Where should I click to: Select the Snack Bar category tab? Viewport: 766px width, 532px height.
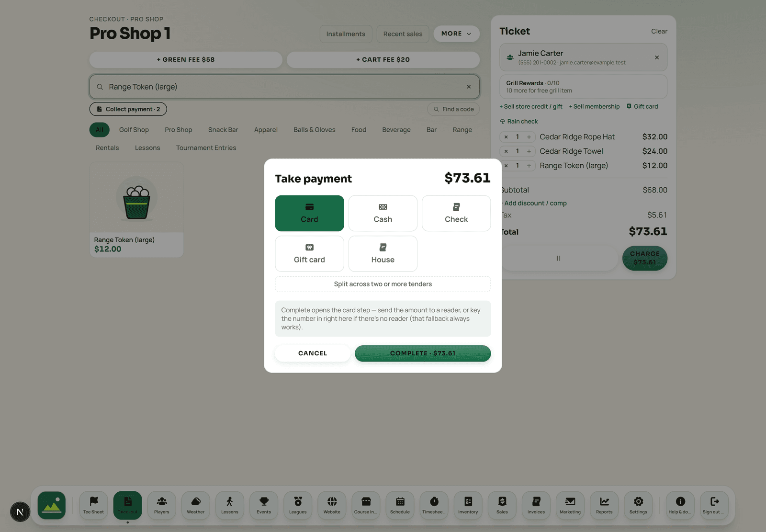(x=223, y=130)
